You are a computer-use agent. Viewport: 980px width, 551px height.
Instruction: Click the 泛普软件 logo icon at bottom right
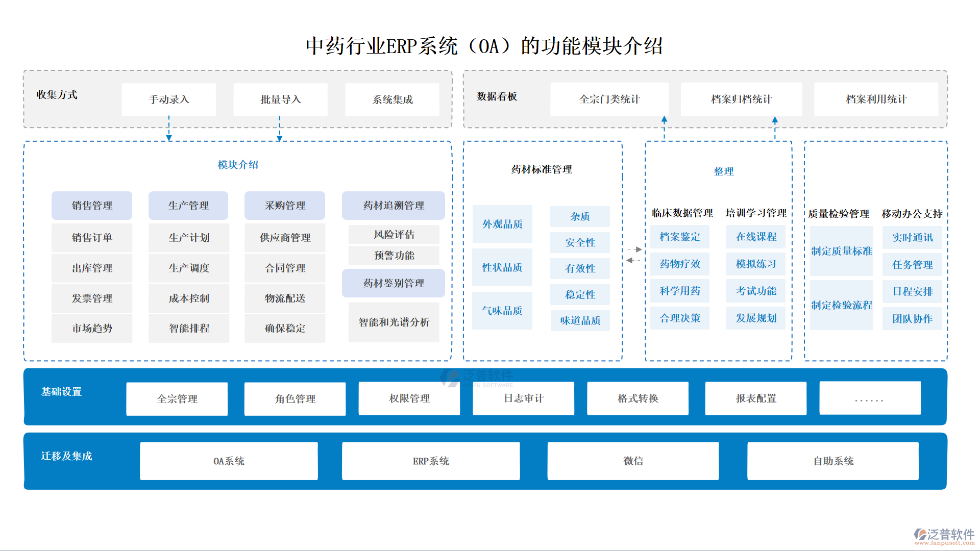coord(920,534)
